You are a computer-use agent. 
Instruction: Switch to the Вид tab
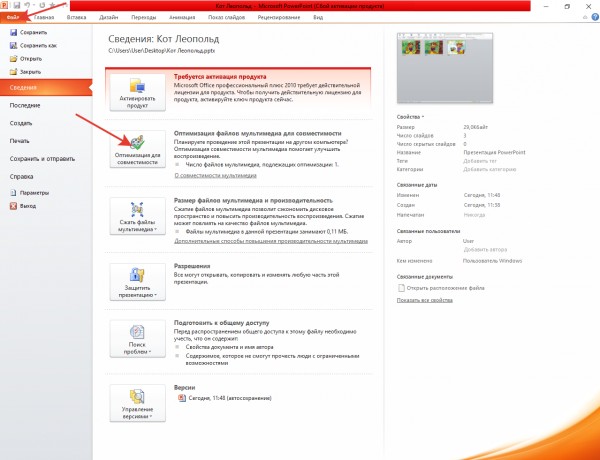[318, 17]
